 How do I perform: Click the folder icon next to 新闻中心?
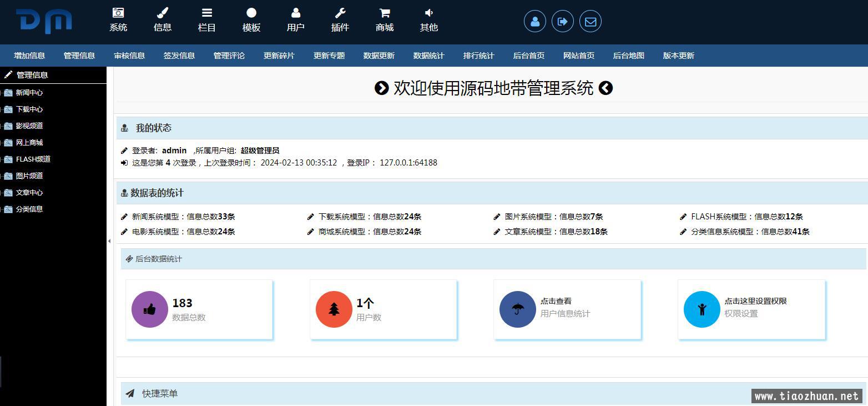pos(8,93)
